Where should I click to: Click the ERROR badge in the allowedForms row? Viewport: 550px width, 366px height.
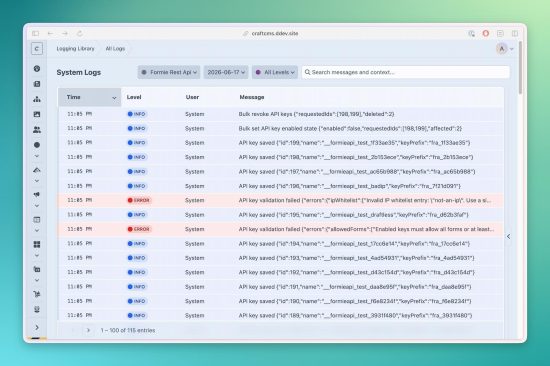[139, 229]
